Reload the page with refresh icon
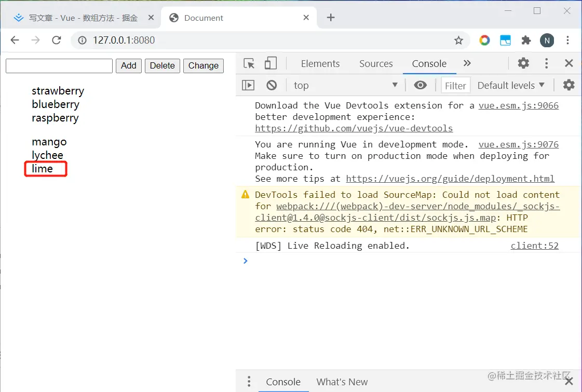582x392 pixels. [57, 40]
